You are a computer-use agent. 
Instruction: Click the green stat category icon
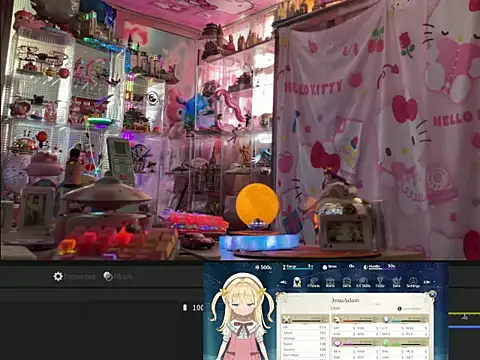point(386,343)
